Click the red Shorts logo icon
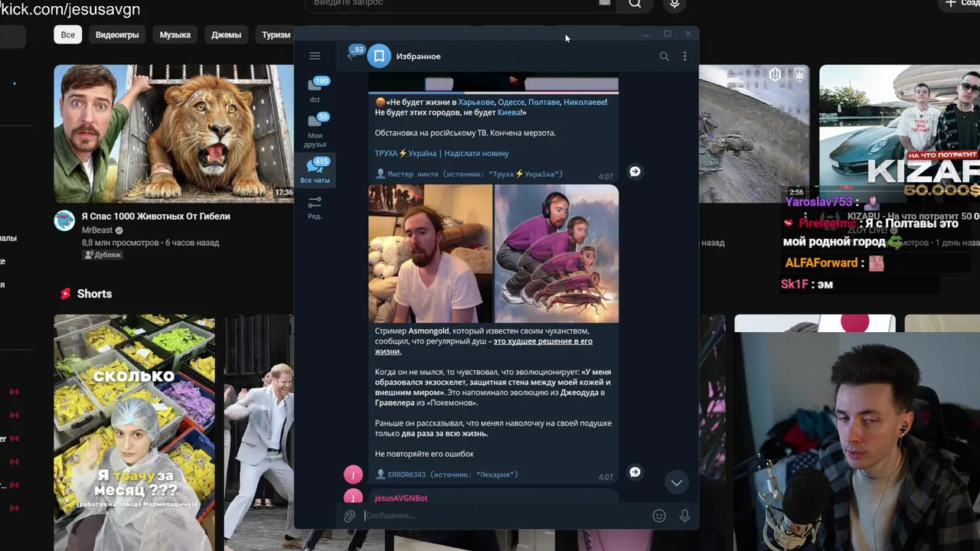 66,294
